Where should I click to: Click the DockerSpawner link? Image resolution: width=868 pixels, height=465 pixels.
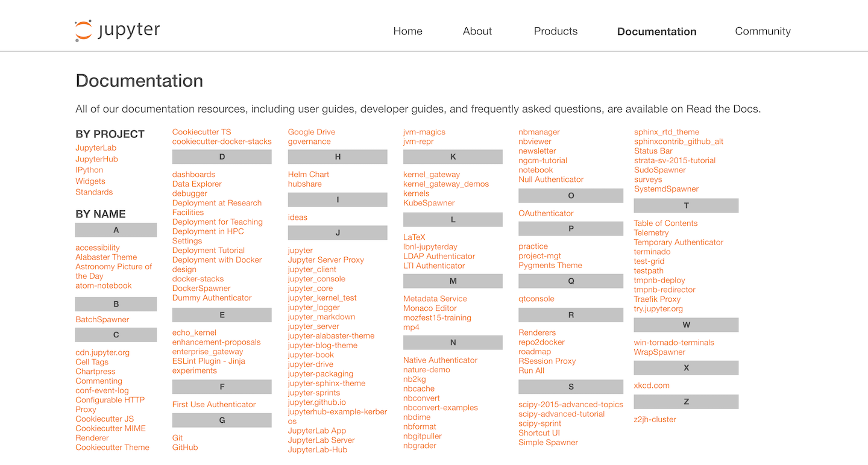(x=201, y=289)
